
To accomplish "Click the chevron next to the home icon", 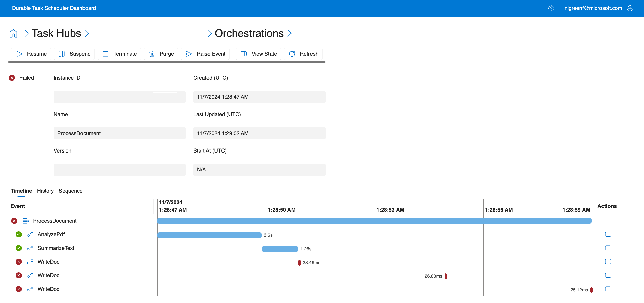I will pyautogui.click(x=26, y=33).
